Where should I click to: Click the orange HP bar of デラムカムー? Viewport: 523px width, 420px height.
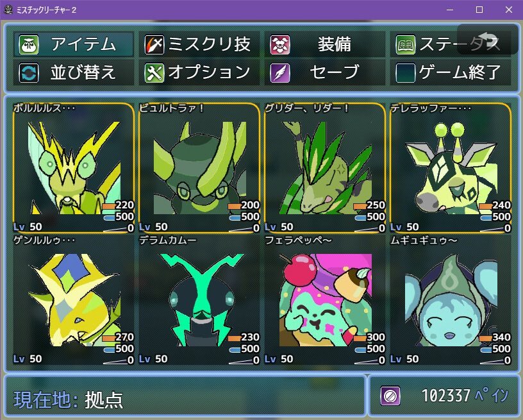[x=235, y=339]
